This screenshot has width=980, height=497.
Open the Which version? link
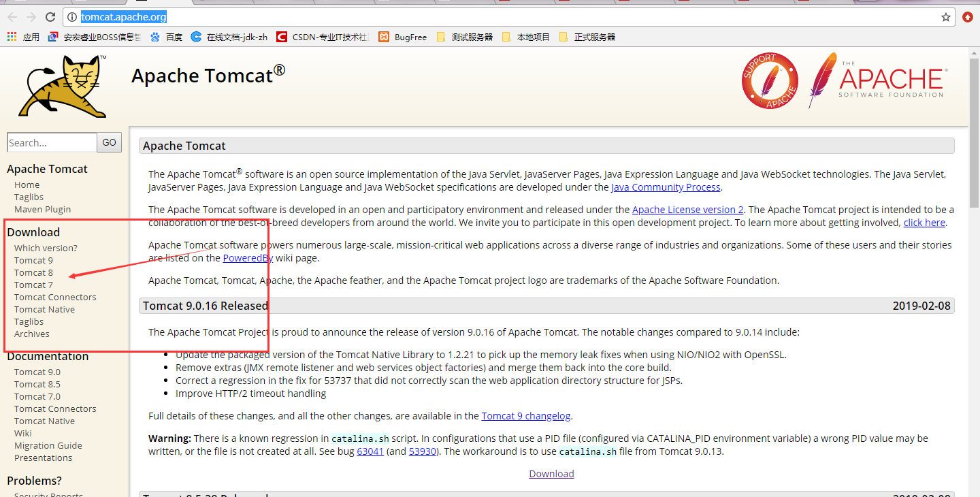[x=46, y=248]
